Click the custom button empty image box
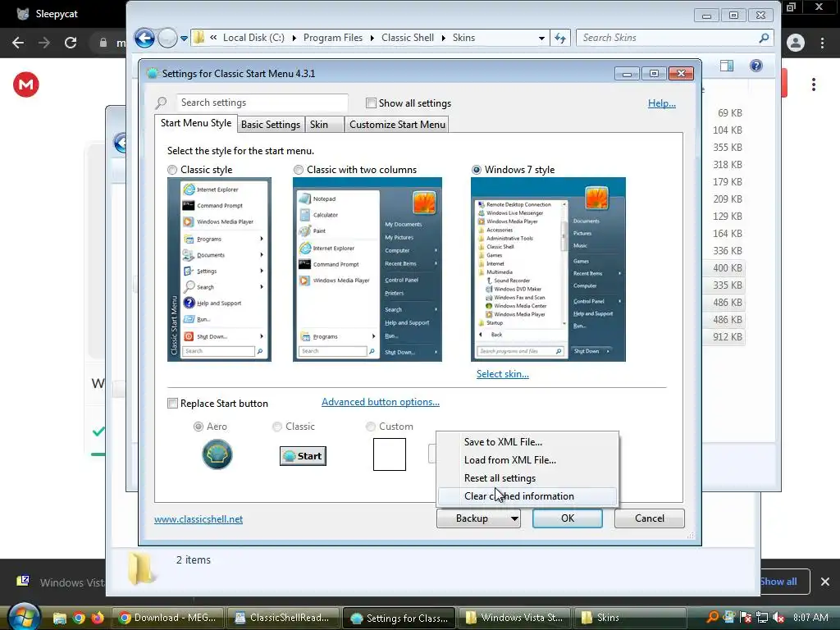 tap(390, 454)
